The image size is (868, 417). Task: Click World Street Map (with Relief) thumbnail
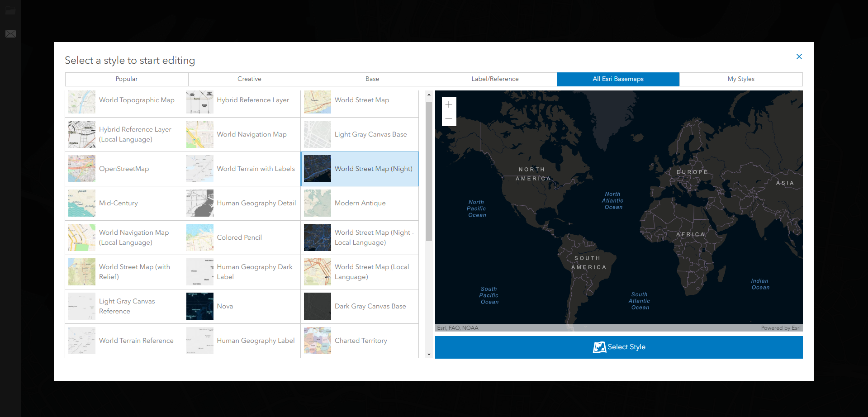click(x=82, y=272)
